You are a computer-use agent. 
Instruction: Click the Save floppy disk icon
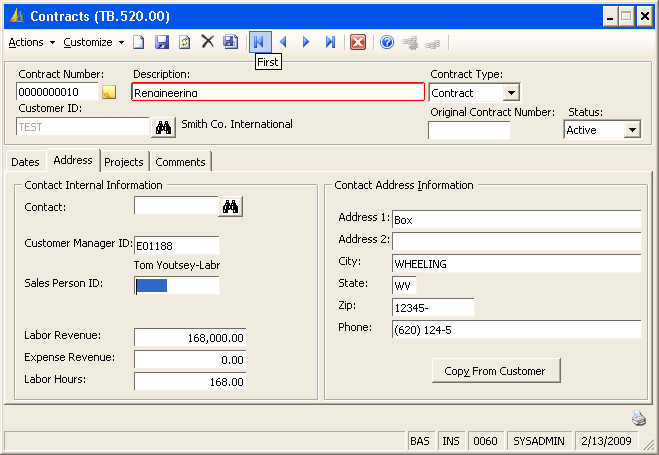tap(162, 42)
